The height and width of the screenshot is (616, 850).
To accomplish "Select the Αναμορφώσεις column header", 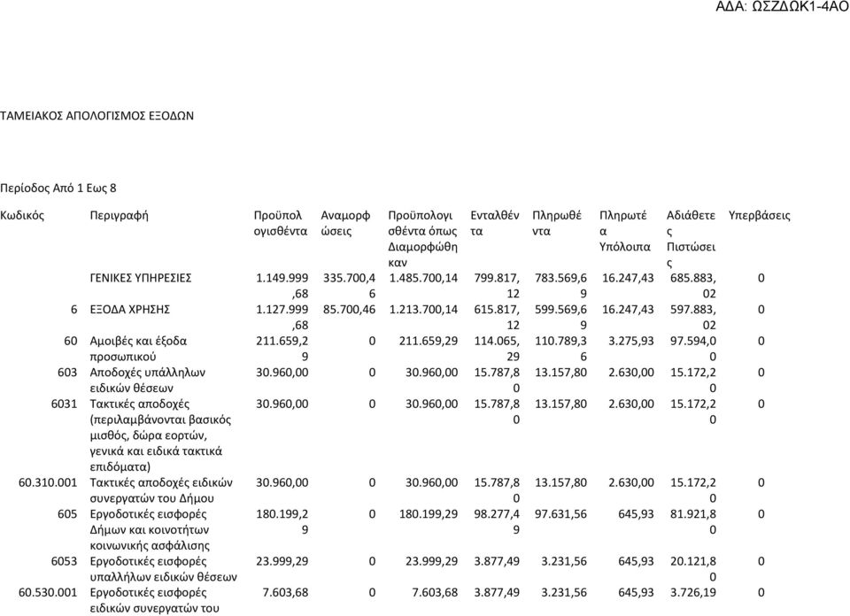I will [345, 223].
